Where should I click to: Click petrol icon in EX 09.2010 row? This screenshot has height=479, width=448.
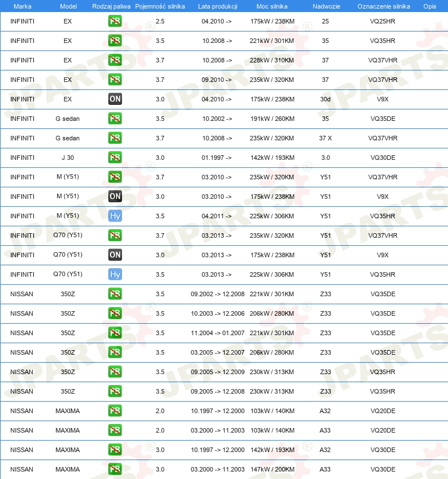115,80
